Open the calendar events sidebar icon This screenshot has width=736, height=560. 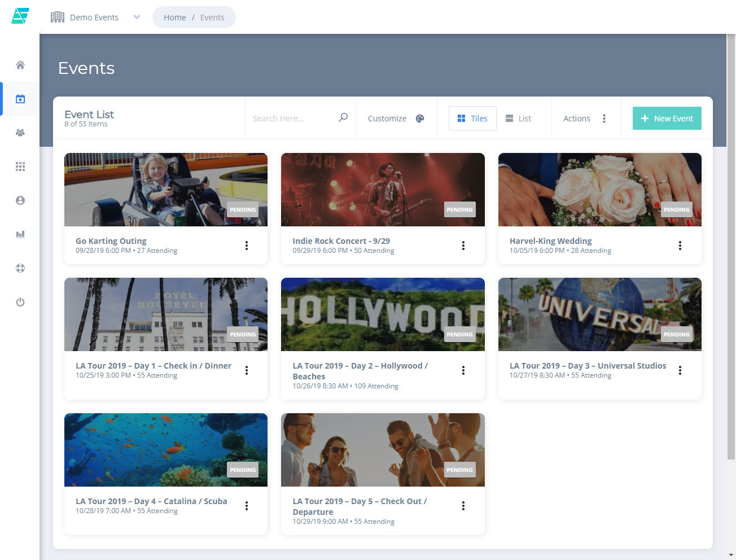click(x=20, y=99)
